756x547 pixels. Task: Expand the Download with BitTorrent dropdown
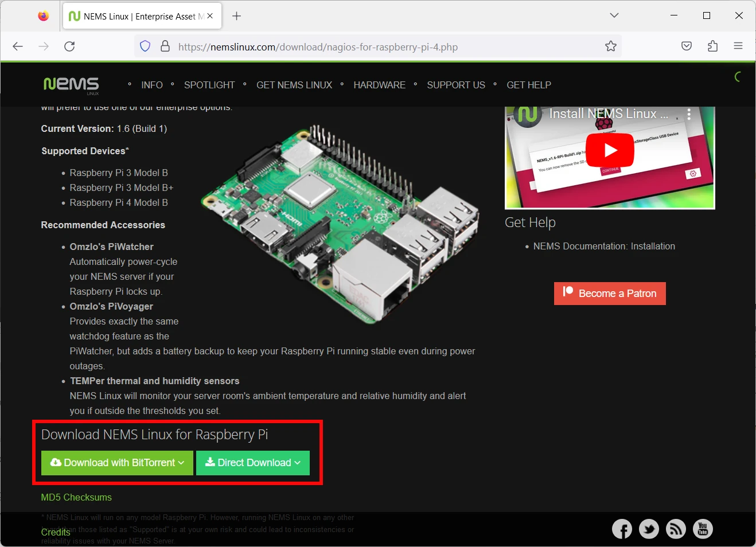[117, 463]
